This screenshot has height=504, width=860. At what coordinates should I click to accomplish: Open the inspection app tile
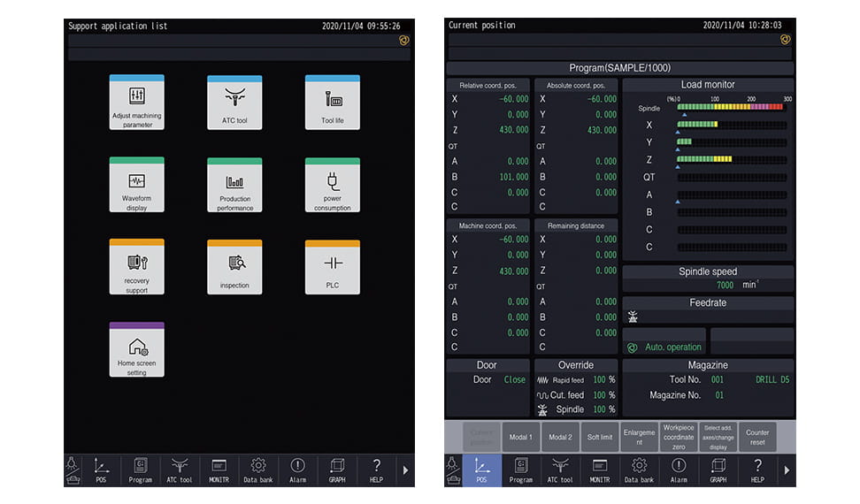[234, 267]
